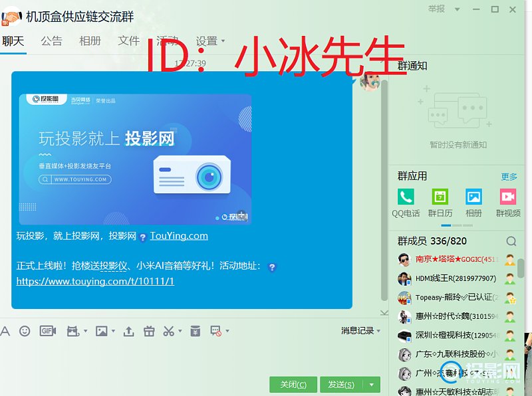Screen dimensions: 532x396
Task: Expand the send button options arrow
Action: (373, 385)
